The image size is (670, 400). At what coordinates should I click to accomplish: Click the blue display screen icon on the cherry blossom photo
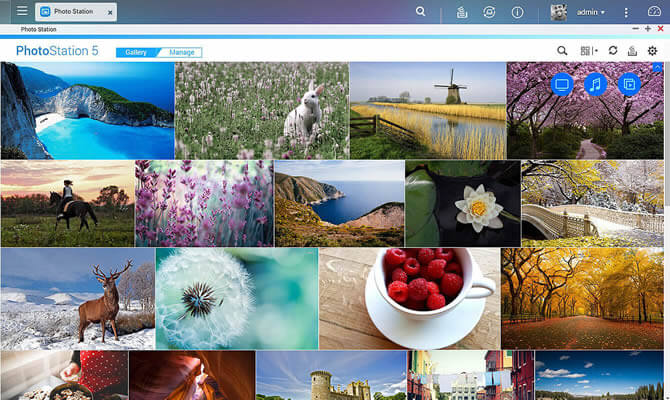(x=562, y=85)
